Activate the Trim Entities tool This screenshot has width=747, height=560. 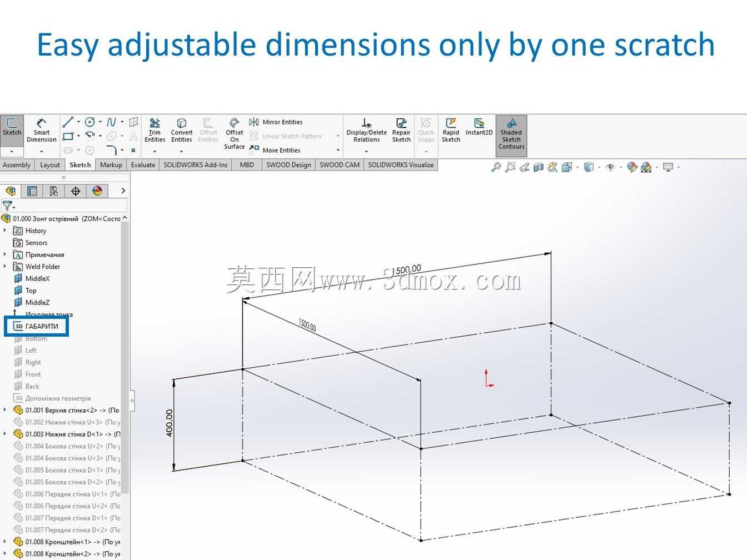pyautogui.click(x=155, y=130)
